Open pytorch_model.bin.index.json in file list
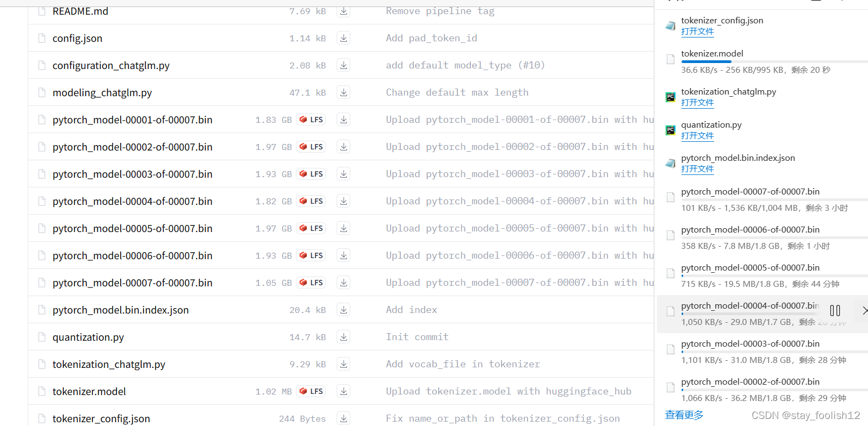The width and height of the screenshot is (868, 426). click(121, 310)
